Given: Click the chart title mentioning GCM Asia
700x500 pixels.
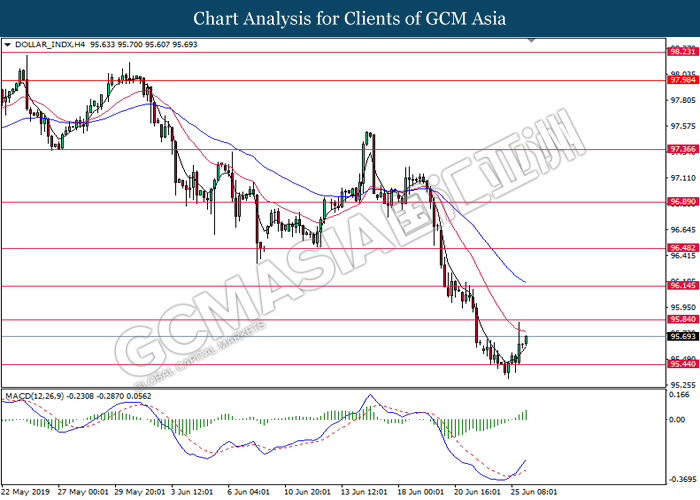Looking at the screenshot, I should click(350, 19).
